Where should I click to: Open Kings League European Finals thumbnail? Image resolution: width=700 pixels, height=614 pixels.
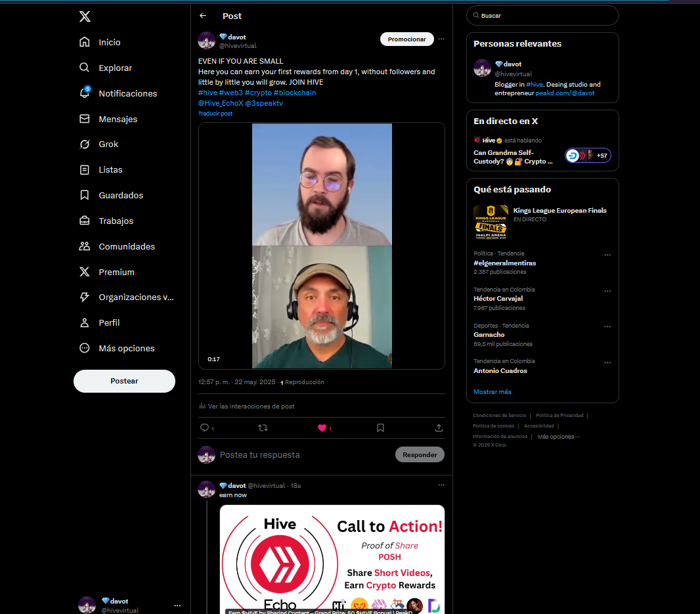tap(491, 223)
